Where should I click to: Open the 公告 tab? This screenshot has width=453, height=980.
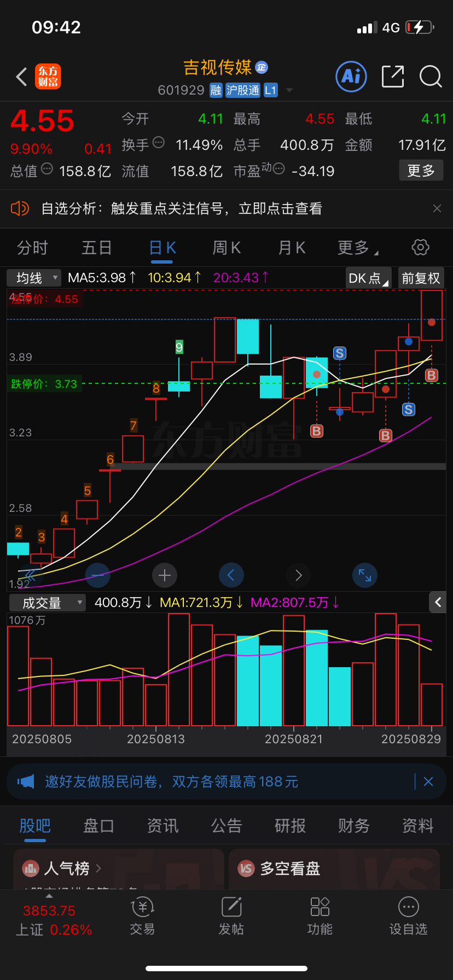tap(226, 825)
